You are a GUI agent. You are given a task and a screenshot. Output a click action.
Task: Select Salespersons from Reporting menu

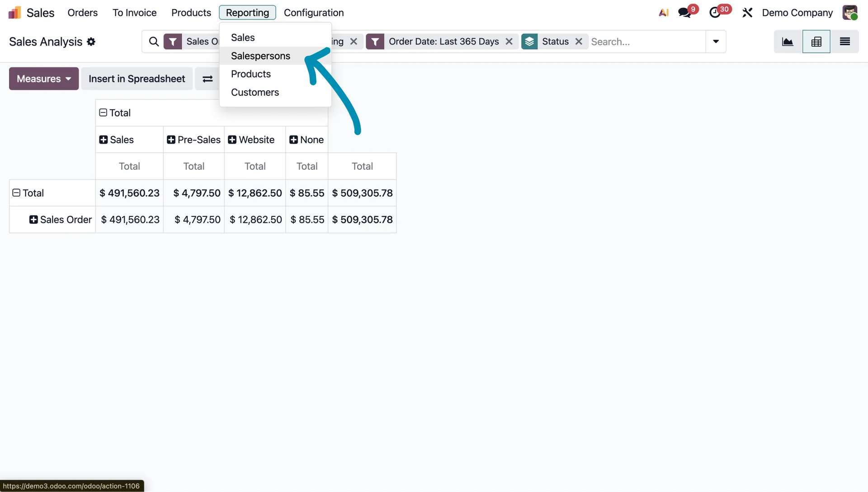click(260, 56)
